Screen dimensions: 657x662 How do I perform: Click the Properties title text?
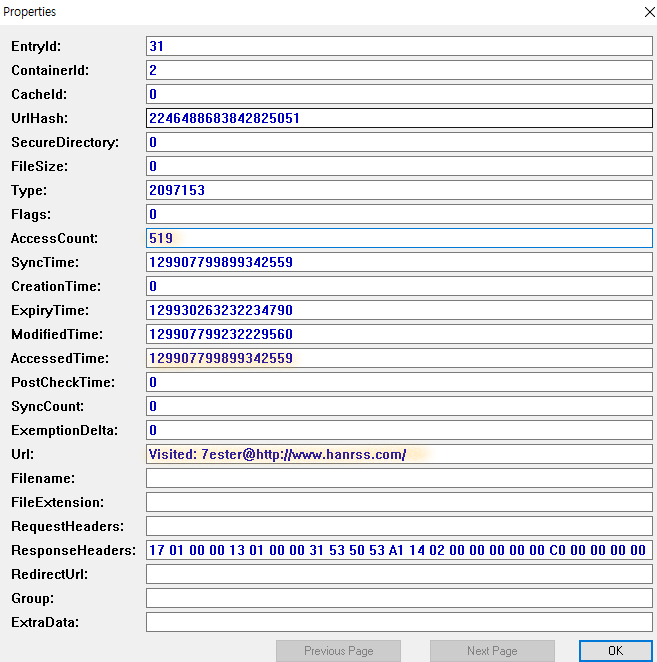pyautogui.click(x=30, y=12)
